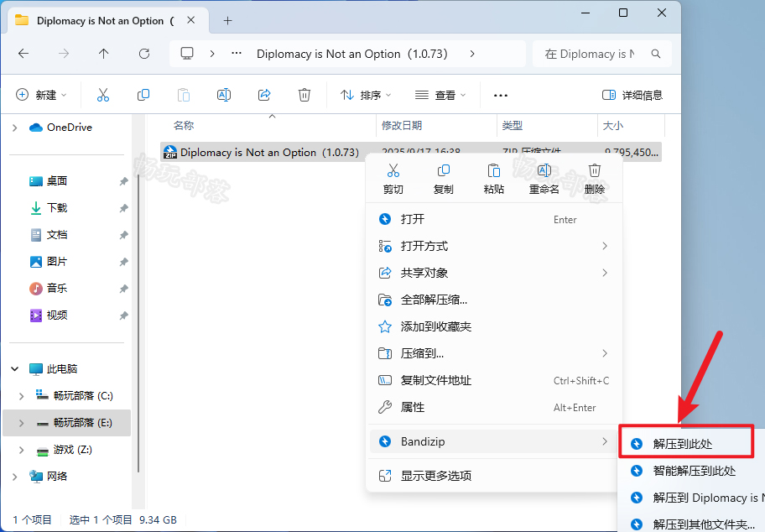Select the 畅玩部落 (E:) drive
The width and height of the screenshot is (765, 532).
[67, 423]
